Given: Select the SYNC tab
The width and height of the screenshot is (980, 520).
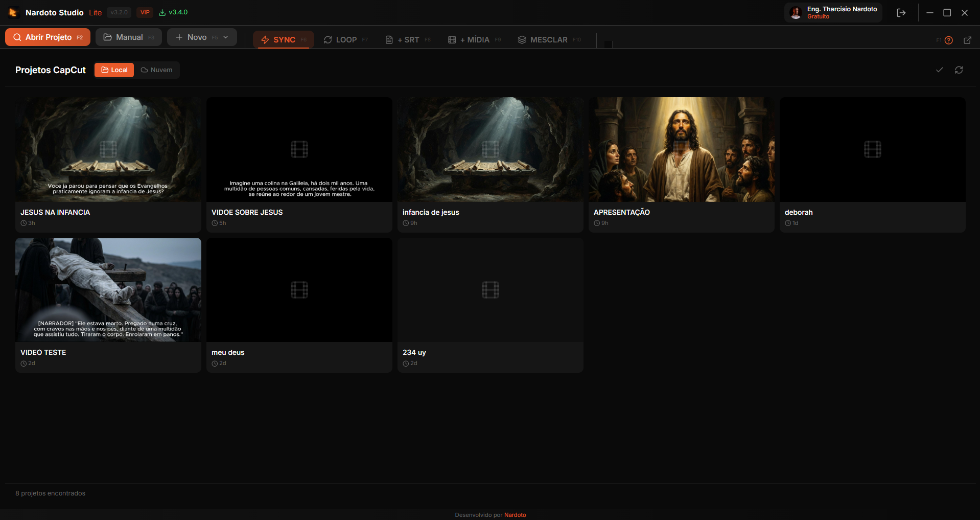Looking at the screenshot, I should [x=284, y=40].
